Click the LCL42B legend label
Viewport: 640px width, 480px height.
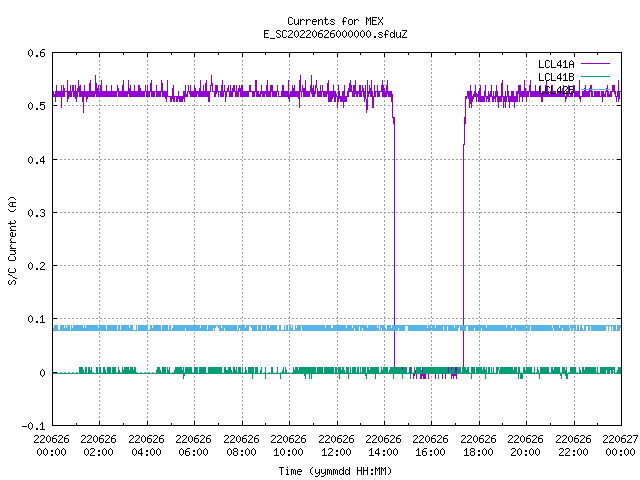[x=556, y=90]
